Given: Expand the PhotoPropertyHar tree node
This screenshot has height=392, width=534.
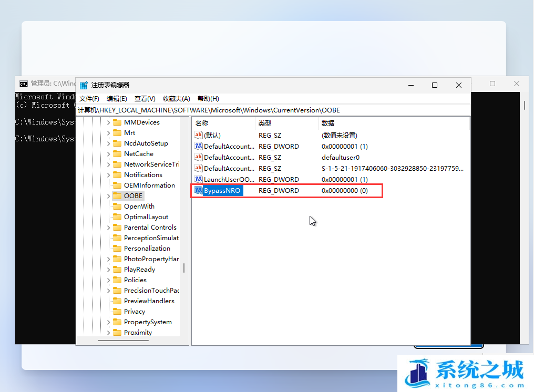Looking at the screenshot, I should click(x=109, y=259).
